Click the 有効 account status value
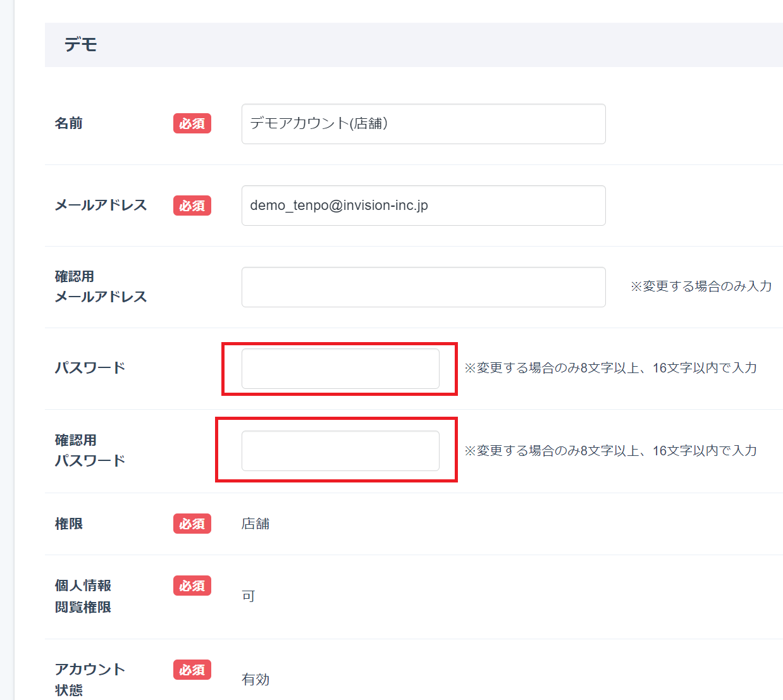This screenshot has height=700, width=783. coord(256,679)
